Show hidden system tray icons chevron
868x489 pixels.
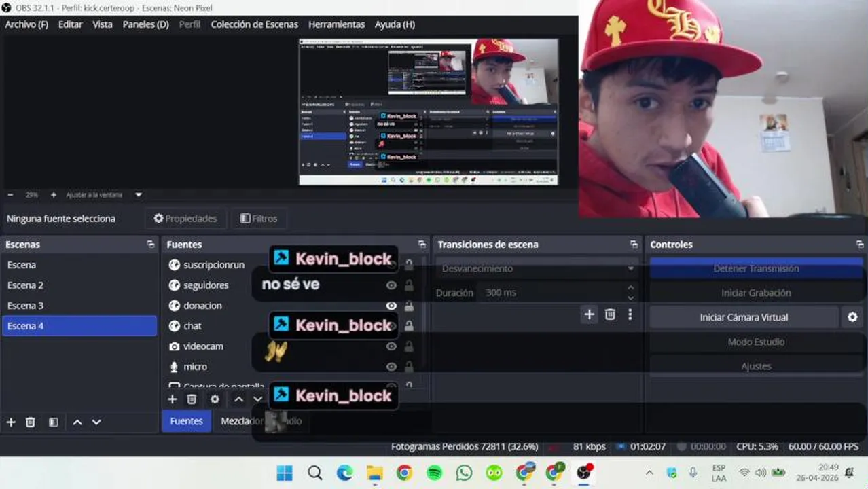[x=649, y=473]
